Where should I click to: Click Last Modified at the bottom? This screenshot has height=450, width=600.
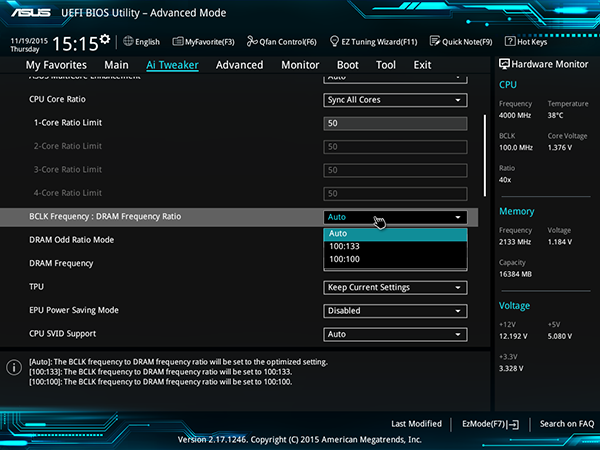tap(416, 424)
